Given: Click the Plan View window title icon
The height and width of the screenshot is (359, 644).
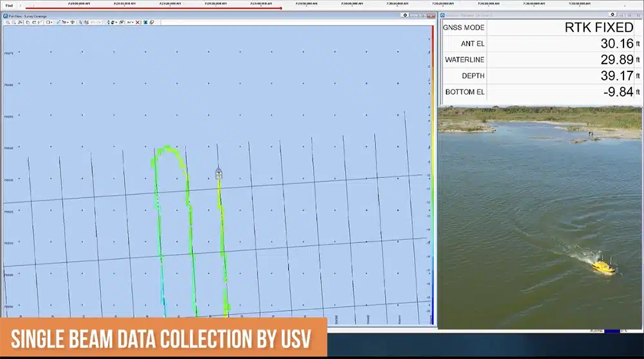Looking at the screenshot, I should (x=6, y=15).
